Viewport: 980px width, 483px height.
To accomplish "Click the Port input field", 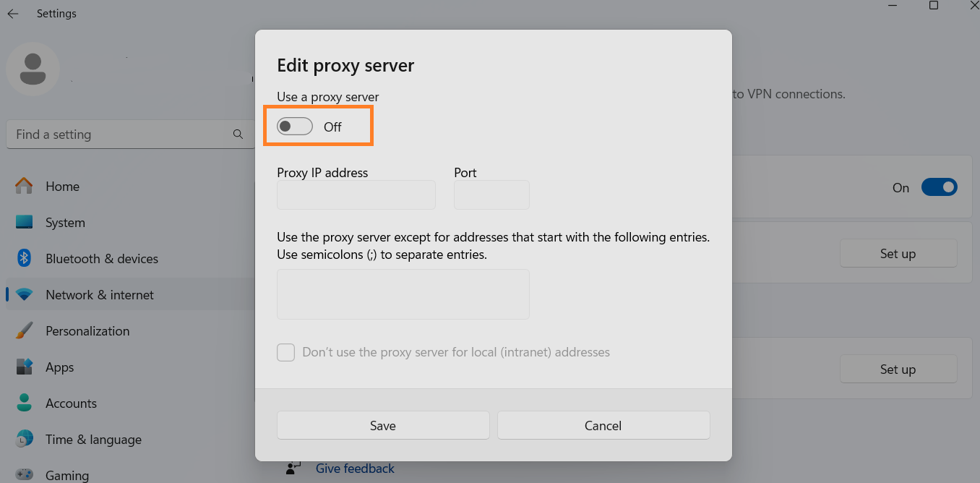I will coord(491,195).
